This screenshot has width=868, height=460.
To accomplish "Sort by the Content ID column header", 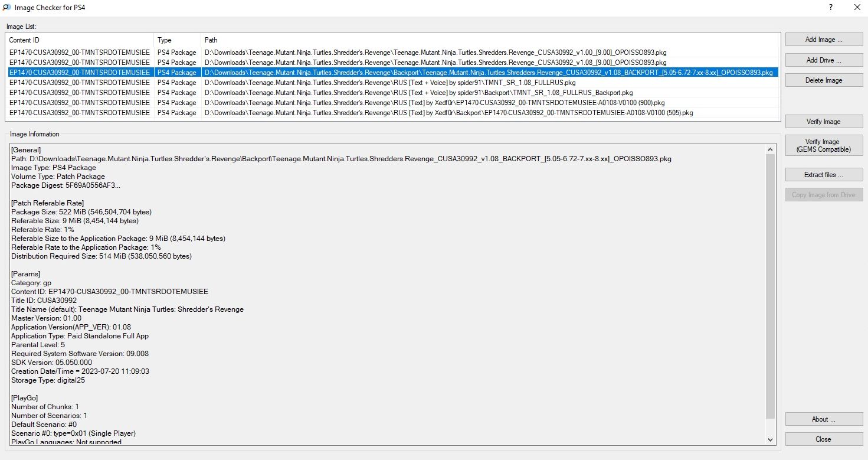I will pyautogui.click(x=80, y=40).
